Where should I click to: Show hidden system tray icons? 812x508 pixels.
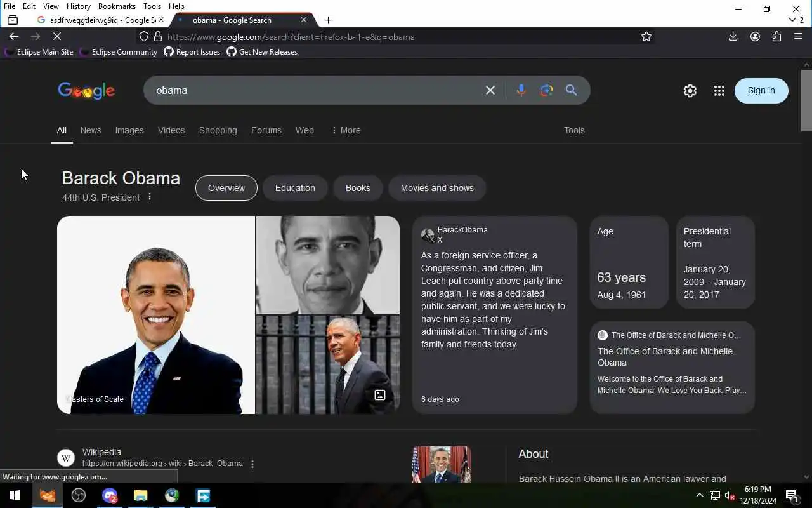pos(699,495)
